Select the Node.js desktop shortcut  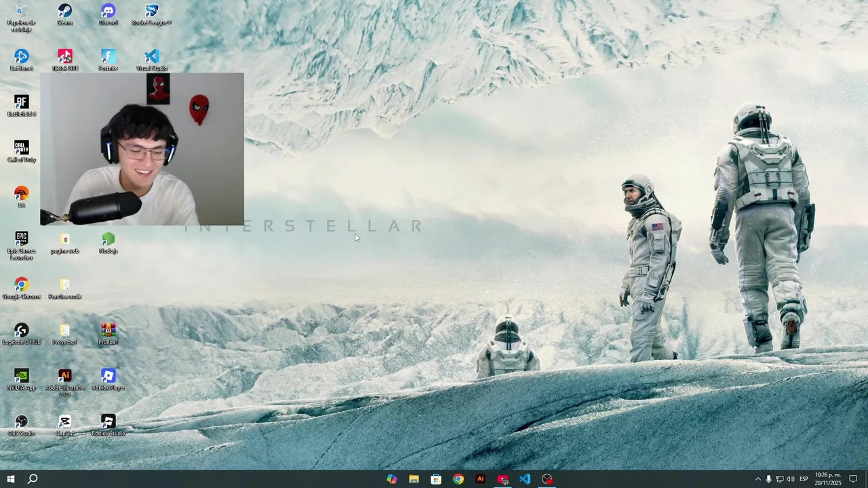tap(108, 243)
